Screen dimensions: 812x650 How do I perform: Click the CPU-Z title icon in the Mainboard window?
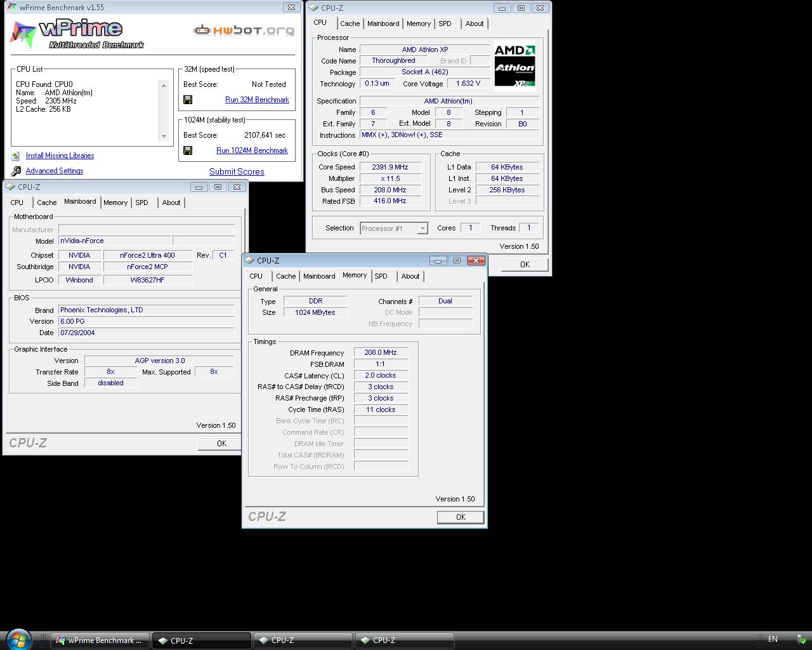pos(10,187)
